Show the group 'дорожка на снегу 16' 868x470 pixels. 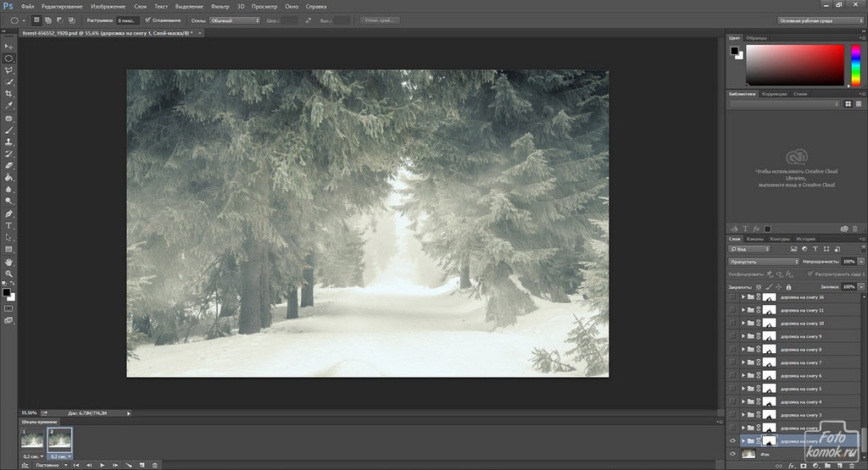(733, 297)
